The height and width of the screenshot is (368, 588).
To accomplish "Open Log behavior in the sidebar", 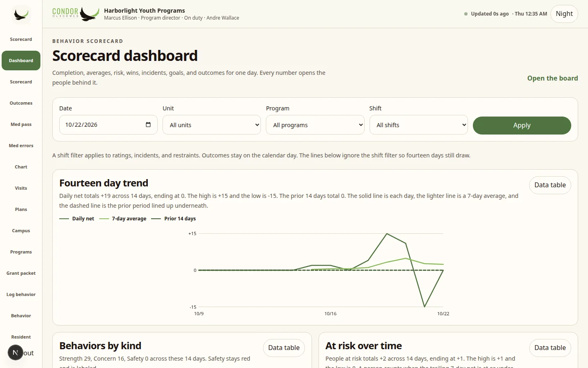I will coord(21,294).
